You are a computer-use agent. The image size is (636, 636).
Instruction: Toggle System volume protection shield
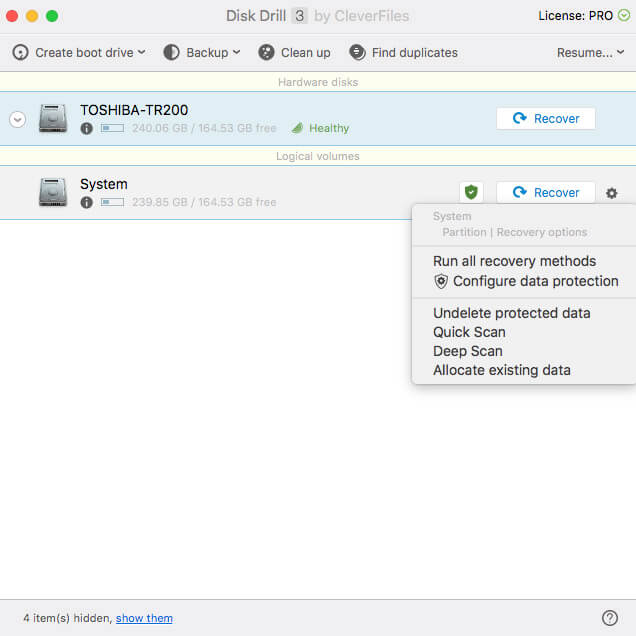point(471,192)
